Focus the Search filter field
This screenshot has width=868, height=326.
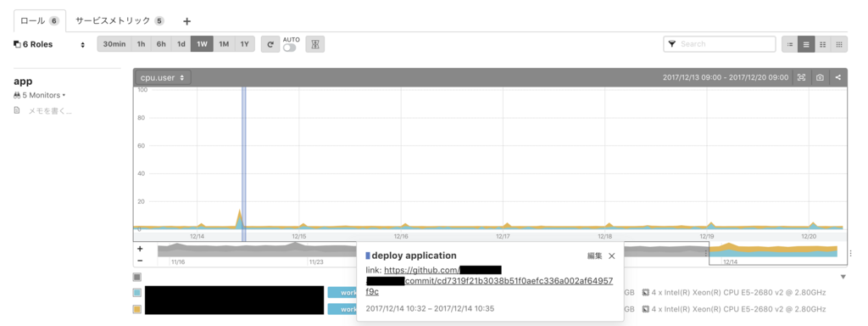coord(720,44)
